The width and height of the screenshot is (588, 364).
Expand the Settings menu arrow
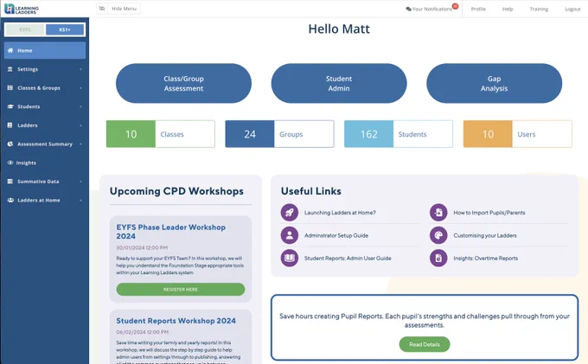click(80, 69)
